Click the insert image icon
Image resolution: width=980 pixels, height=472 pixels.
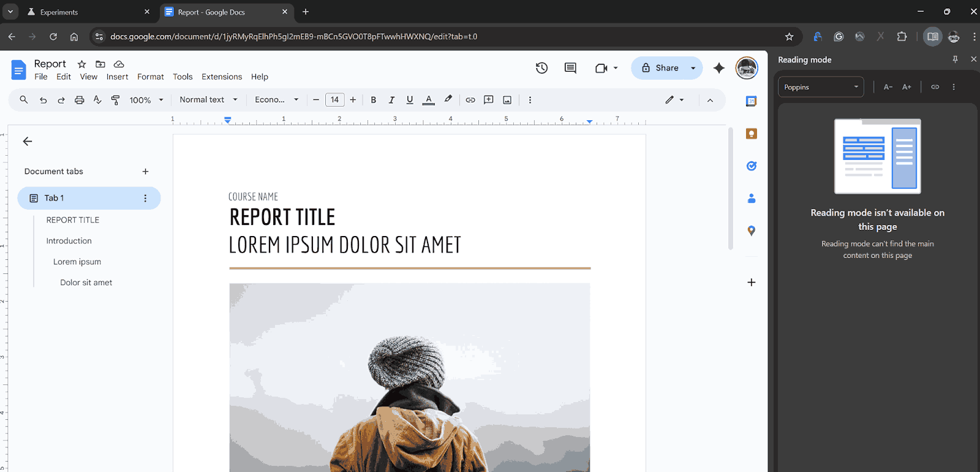pos(507,100)
